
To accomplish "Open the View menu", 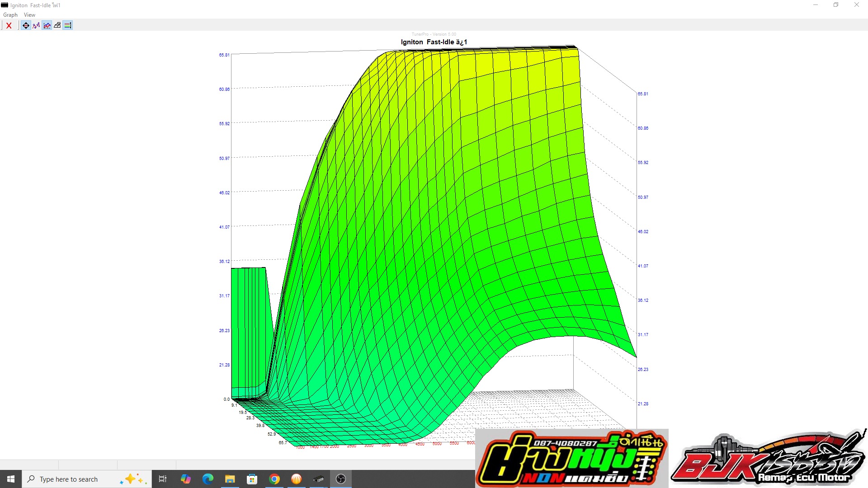I will (x=29, y=15).
